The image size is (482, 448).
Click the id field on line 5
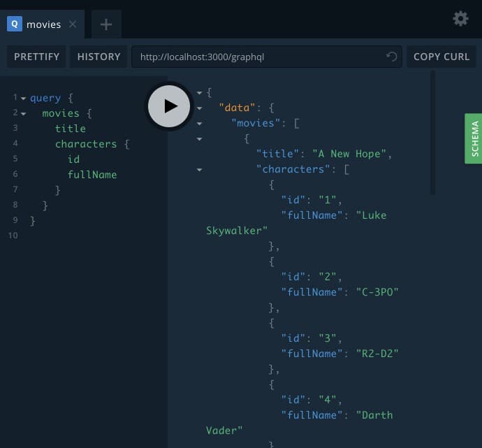coord(74,159)
